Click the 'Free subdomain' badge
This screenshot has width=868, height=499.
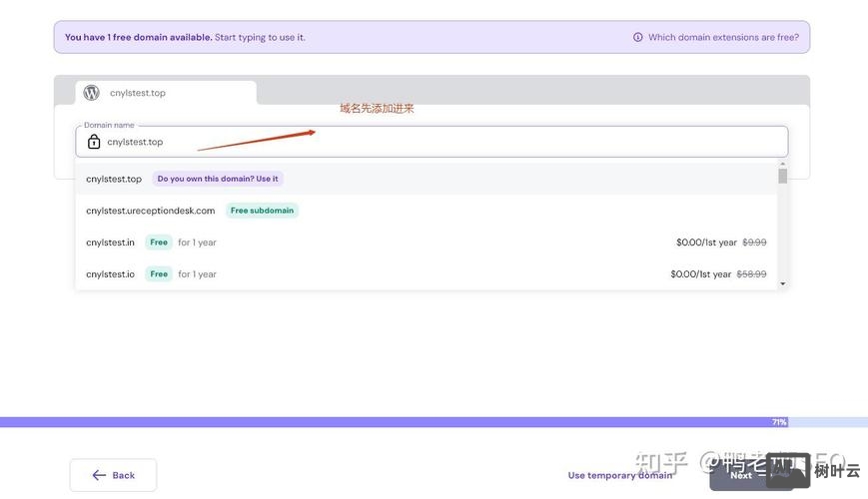click(x=262, y=211)
